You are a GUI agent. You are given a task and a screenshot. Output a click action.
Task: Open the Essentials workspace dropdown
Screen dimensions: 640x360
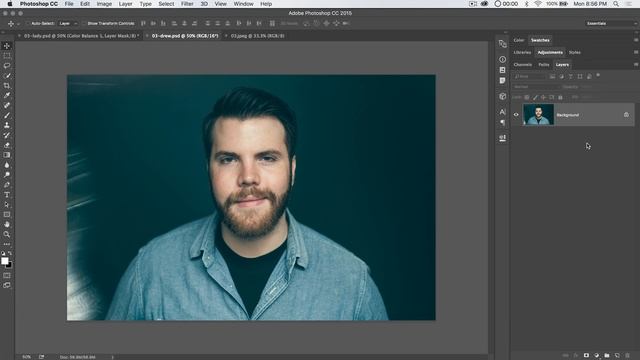click(611, 24)
